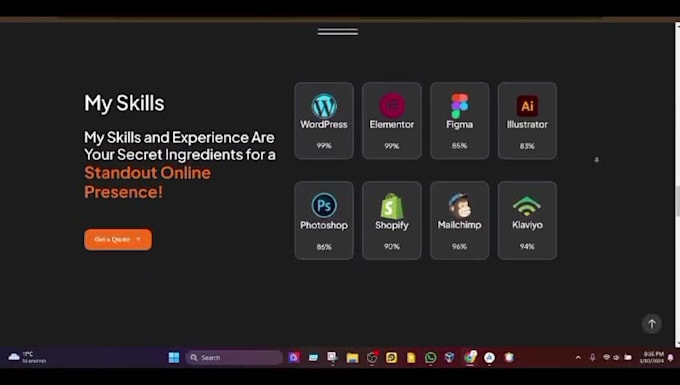680x385 pixels.
Task: Click the 'My Skills' heading
Action: [x=124, y=103]
